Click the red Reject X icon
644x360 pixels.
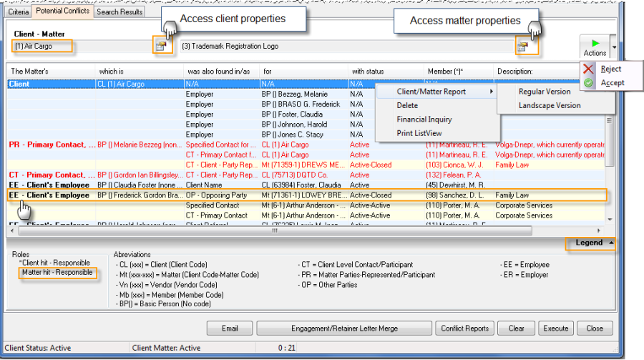point(589,69)
